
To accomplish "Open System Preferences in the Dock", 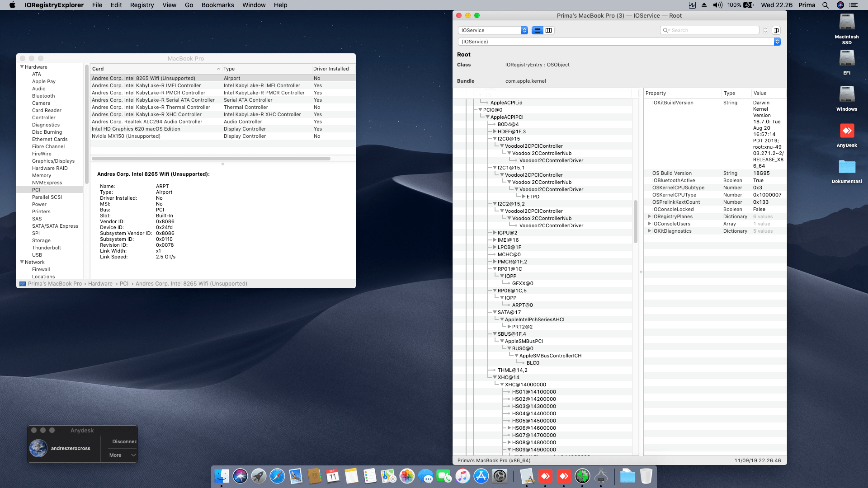I will point(500,476).
